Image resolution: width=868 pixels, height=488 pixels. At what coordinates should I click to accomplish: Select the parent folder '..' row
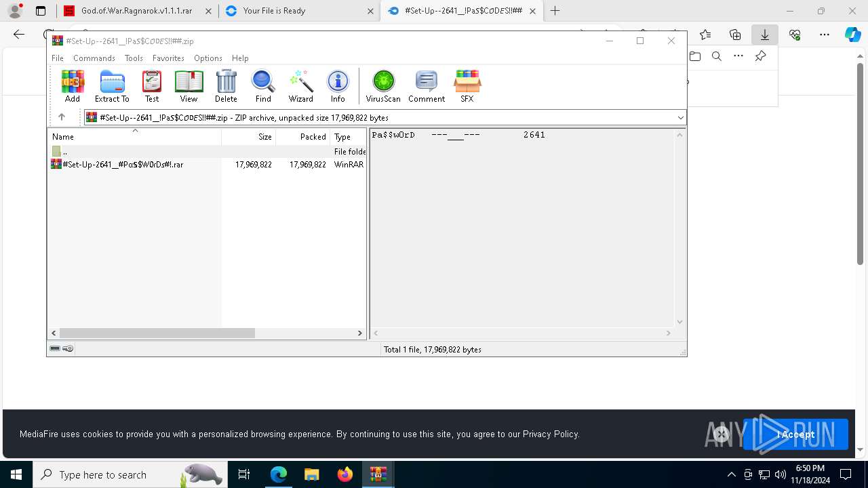[x=207, y=152]
